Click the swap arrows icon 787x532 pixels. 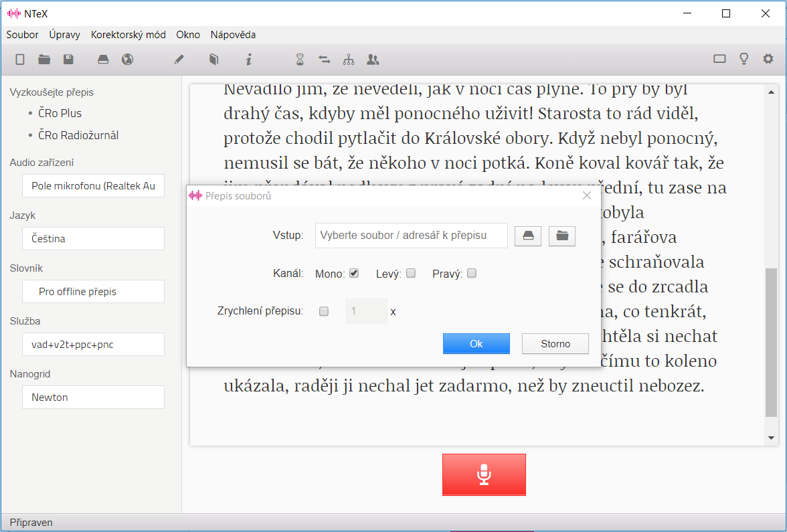tap(324, 60)
